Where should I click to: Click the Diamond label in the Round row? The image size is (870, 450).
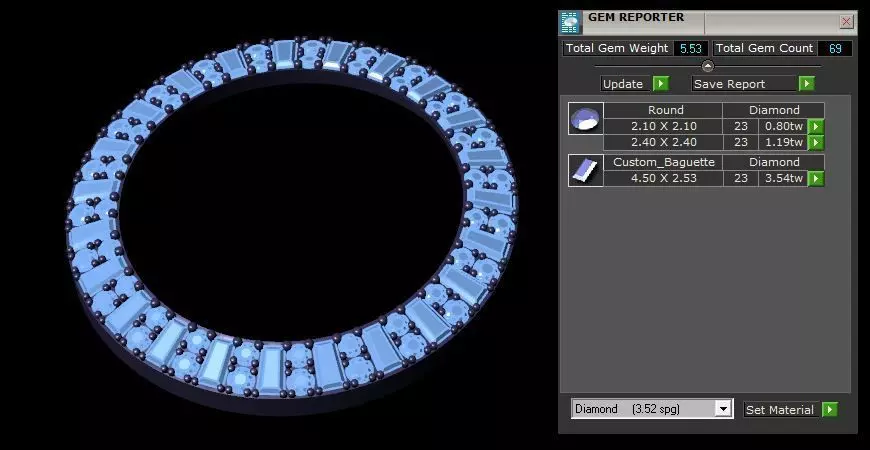774,110
